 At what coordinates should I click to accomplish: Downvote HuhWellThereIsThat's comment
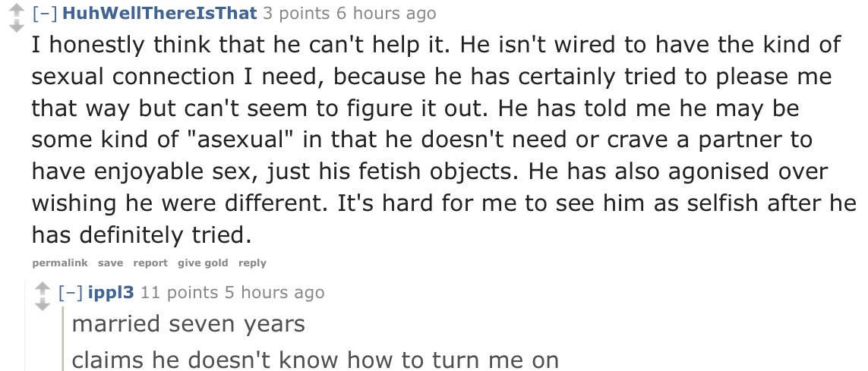coord(17,26)
